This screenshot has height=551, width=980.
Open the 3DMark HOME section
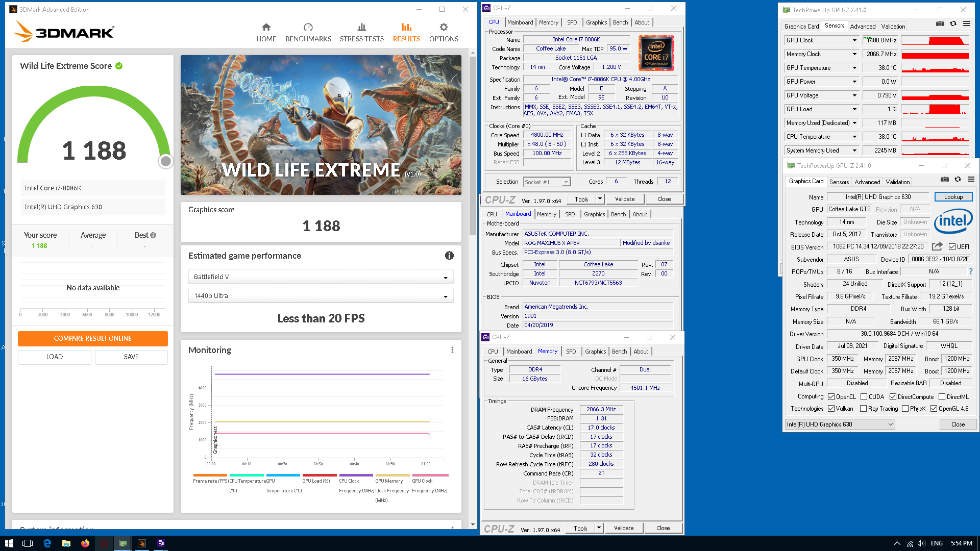(266, 33)
